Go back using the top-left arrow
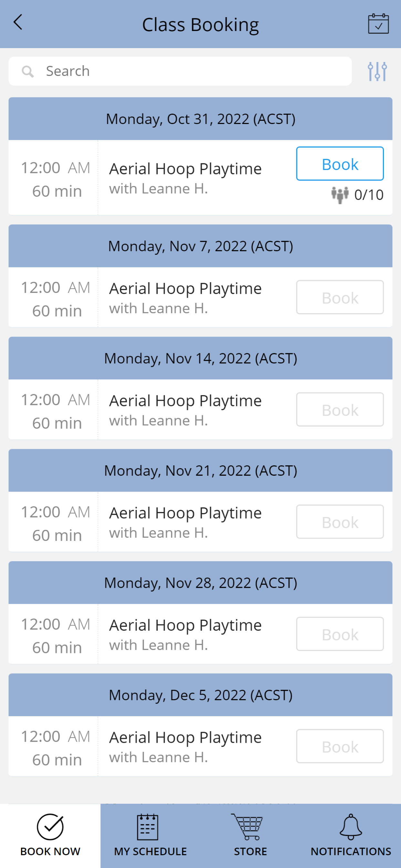Screen dimensions: 401x868 point(18,22)
